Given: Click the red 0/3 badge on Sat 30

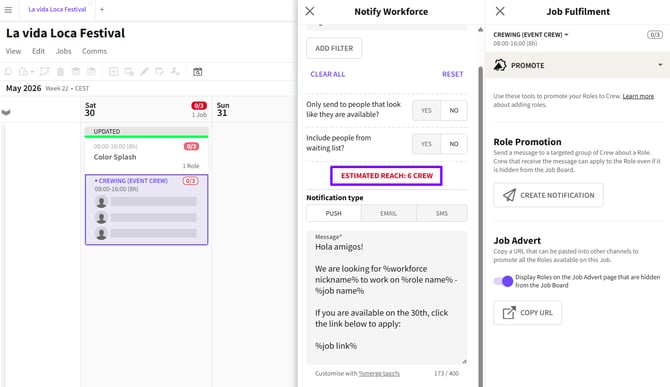Looking at the screenshot, I should 199,106.
